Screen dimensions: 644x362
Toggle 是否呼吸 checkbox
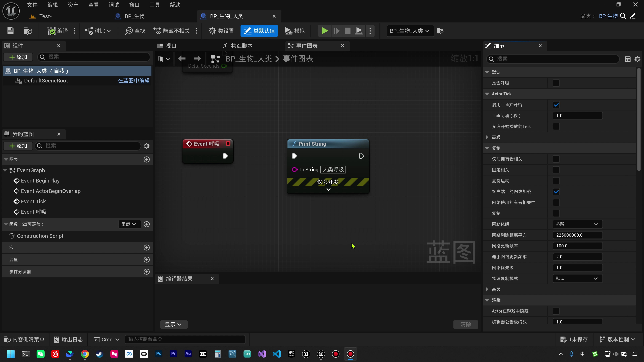pos(556,83)
